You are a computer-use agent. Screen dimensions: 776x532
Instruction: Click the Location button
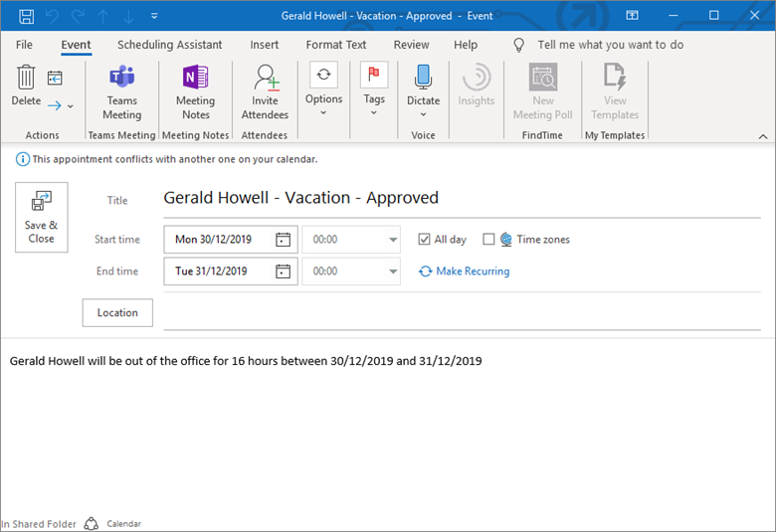(x=117, y=313)
